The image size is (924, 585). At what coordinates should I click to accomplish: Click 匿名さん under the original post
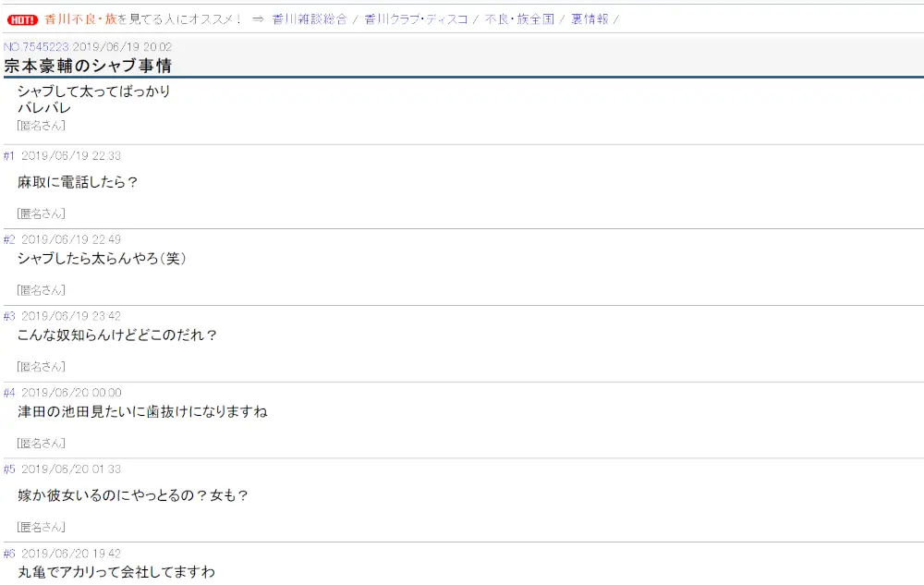click(x=41, y=125)
